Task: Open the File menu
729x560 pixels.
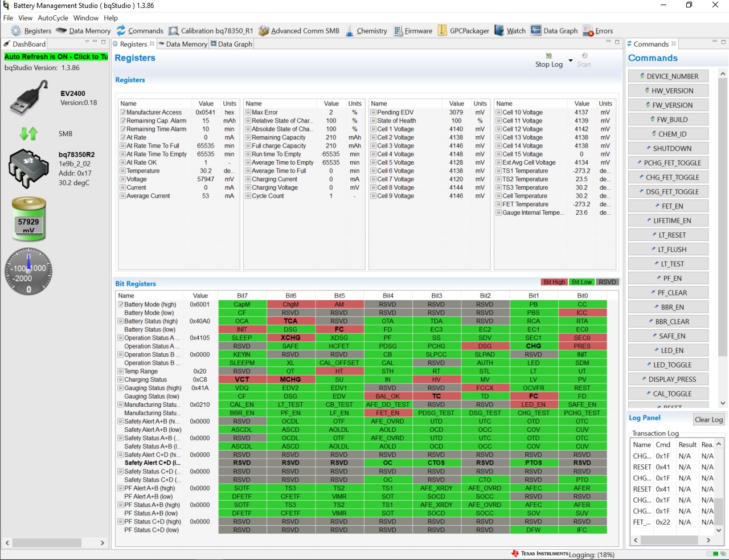Action: coord(8,18)
